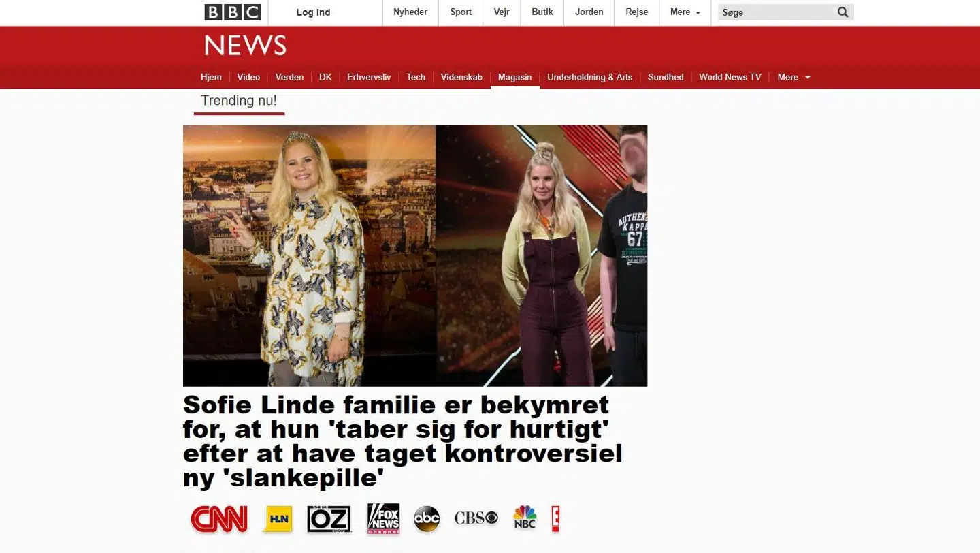Image resolution: width=980 pixels, height=553 pixels.
Task: Click the search magnifier icon
Action: tap(843, 12)
